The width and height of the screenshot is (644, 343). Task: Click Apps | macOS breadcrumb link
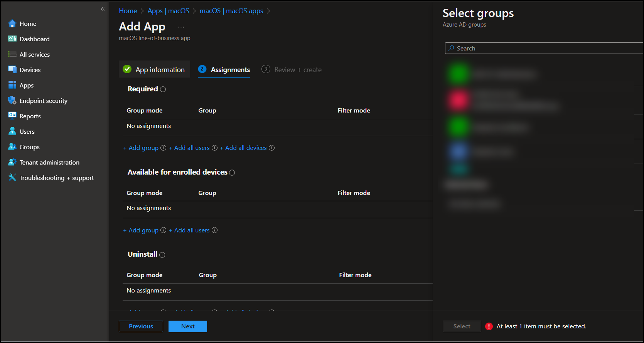(x=168, y=11)
